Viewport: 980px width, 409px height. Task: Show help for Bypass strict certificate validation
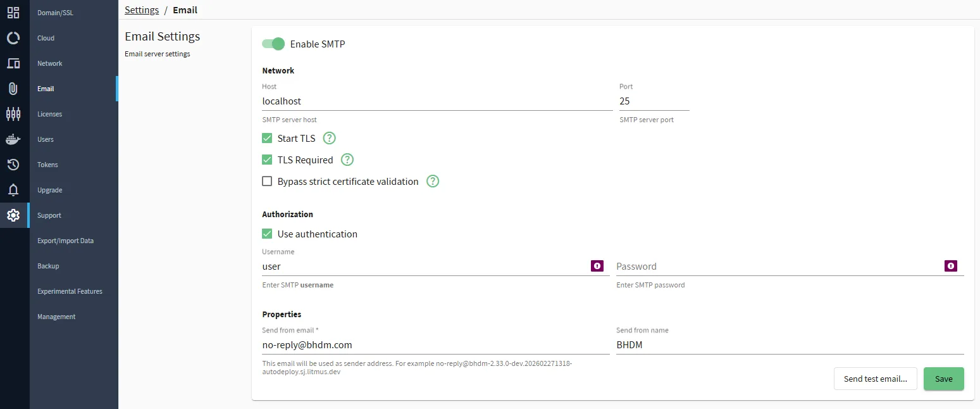[x=433, y=181]
